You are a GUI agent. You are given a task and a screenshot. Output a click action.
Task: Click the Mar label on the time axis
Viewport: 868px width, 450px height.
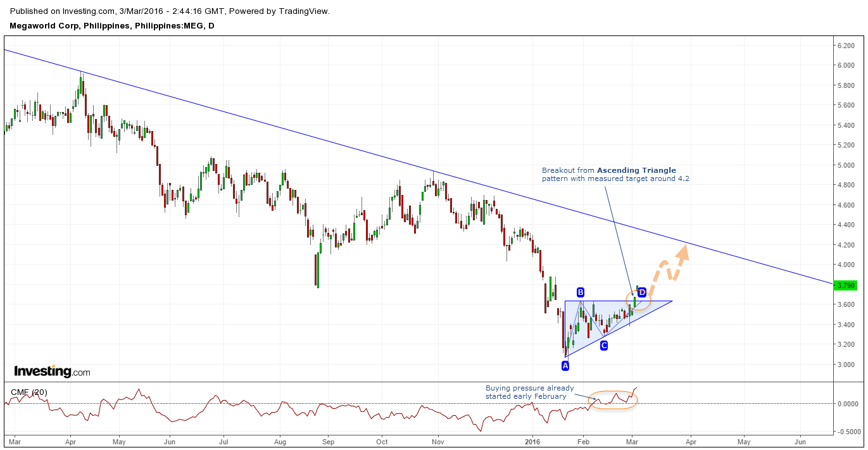15,442
